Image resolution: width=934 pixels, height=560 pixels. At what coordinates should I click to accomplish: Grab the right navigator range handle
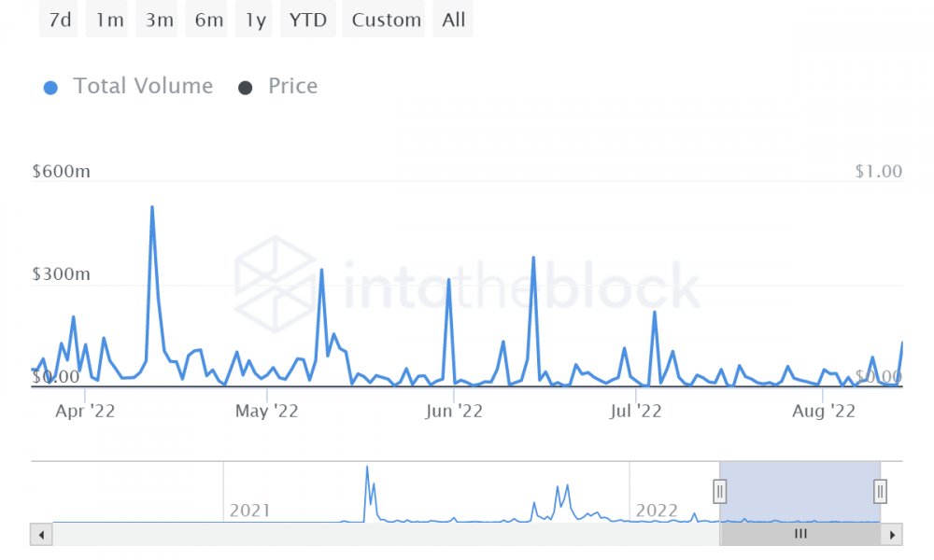881,492
